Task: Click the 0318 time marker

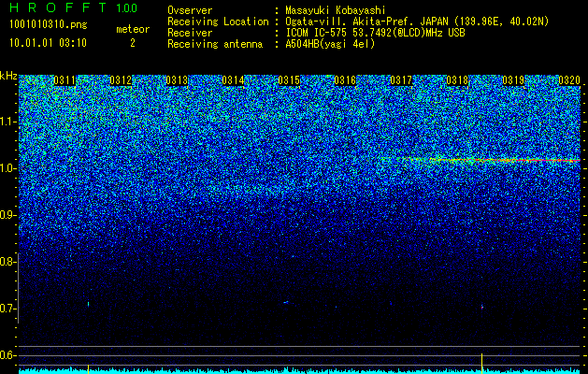Action: pyautogui.click(x=457, y=80)
